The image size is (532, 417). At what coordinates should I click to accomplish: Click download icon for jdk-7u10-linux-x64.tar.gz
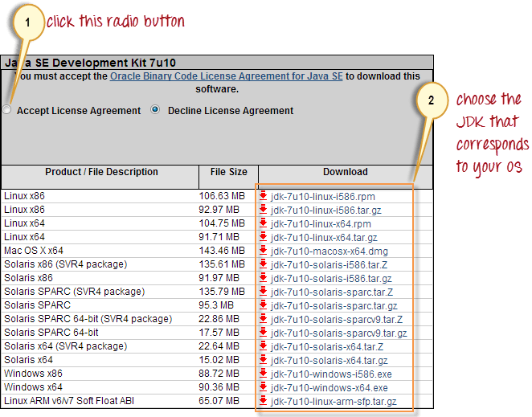pos(263,237)
